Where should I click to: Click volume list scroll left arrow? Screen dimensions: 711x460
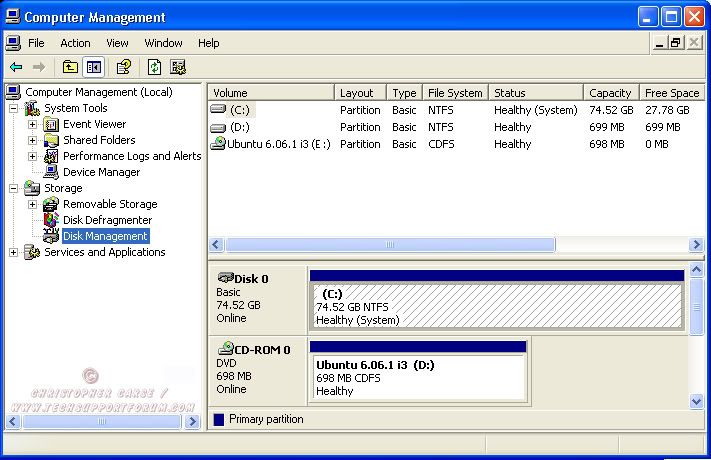click(216, 245)
